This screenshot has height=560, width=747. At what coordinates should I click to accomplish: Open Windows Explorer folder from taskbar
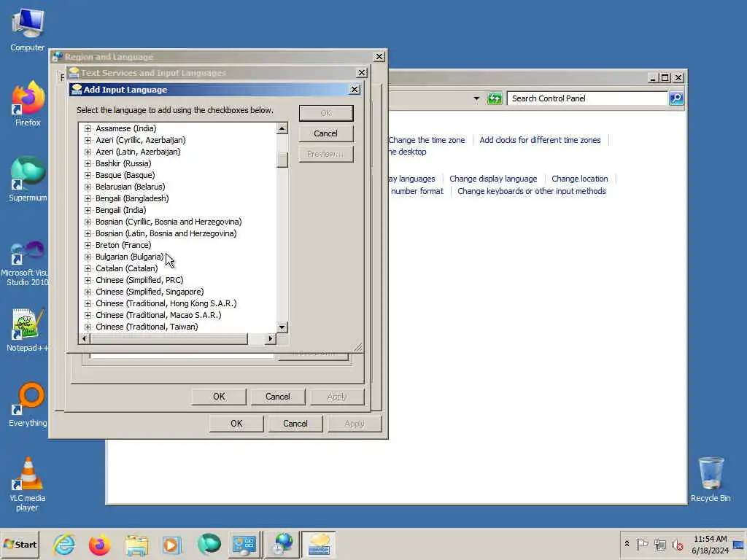(x=136, y=545)
